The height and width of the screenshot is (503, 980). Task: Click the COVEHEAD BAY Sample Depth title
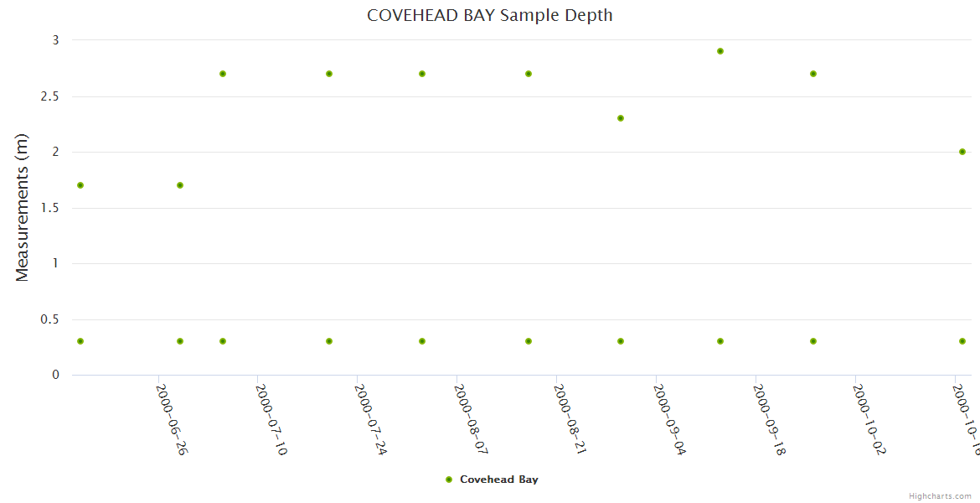coord(489,15)
